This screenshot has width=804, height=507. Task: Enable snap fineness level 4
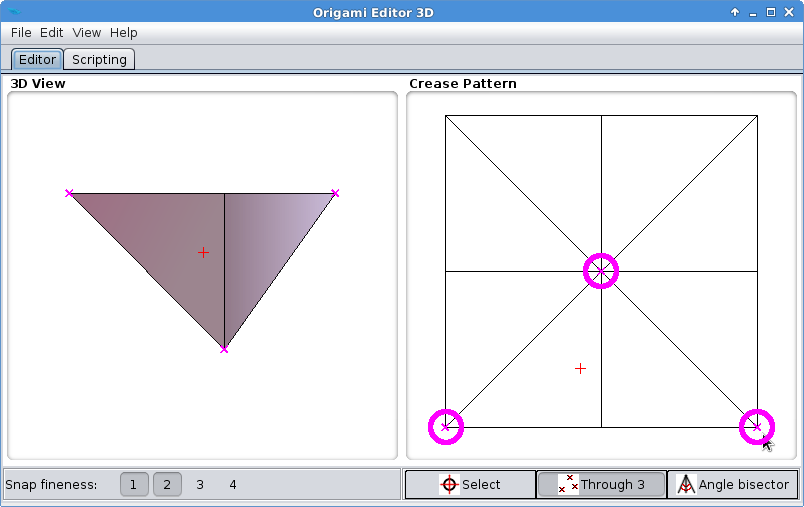pyautogui.click(x=233, y=485)
